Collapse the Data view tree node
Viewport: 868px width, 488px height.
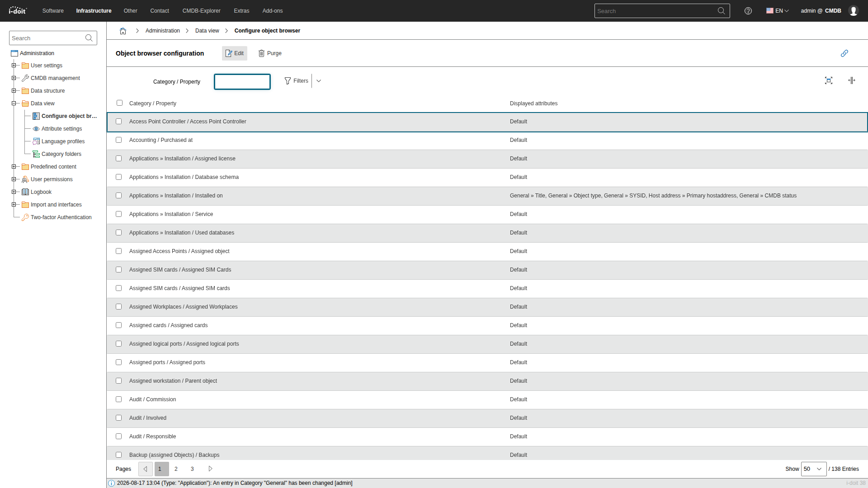(x=14, y=103)
